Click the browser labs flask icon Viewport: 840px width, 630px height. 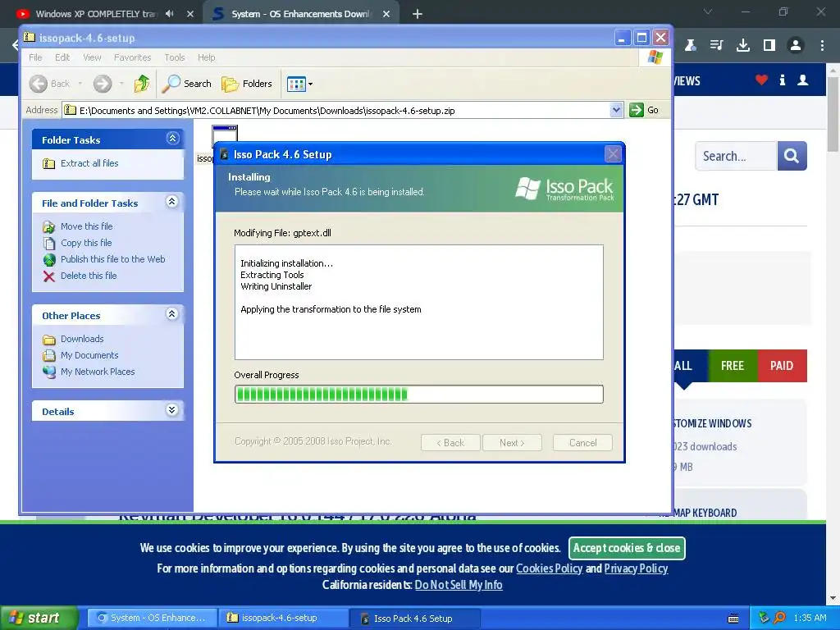tap(691, 46)
